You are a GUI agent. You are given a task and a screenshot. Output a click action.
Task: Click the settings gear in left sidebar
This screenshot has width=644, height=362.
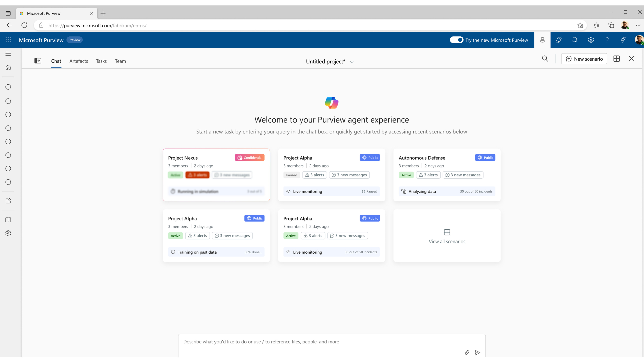8,233
